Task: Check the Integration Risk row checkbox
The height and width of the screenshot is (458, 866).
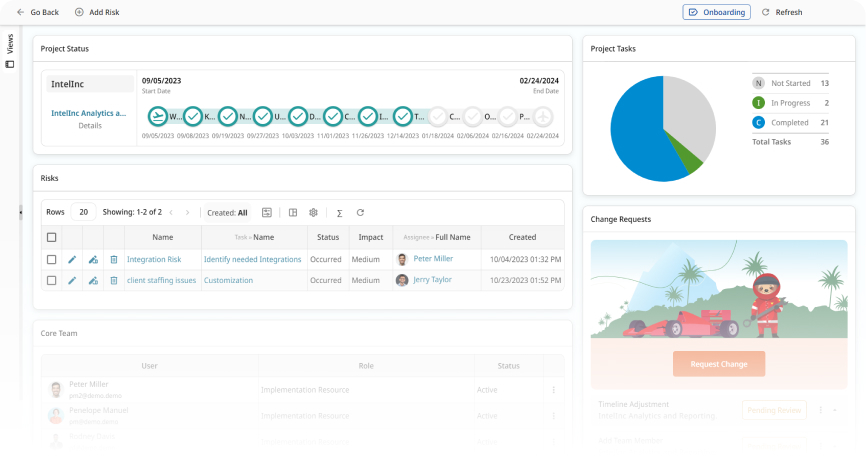Action: tap(51, 259)
